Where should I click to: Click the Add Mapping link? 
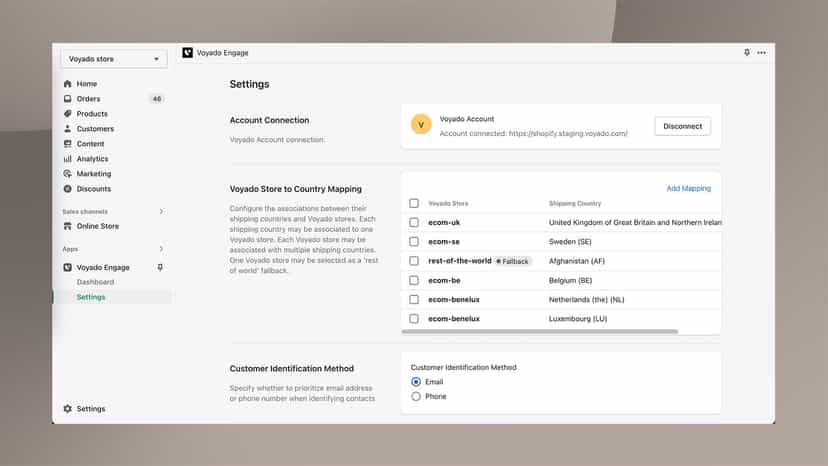tap(688, 189)
